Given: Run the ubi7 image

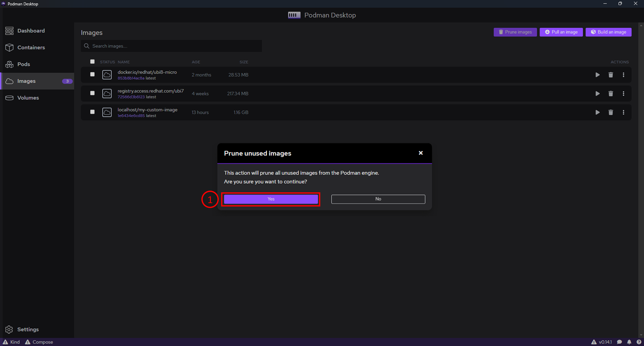Looking at the screenshot, I should 597,94.
